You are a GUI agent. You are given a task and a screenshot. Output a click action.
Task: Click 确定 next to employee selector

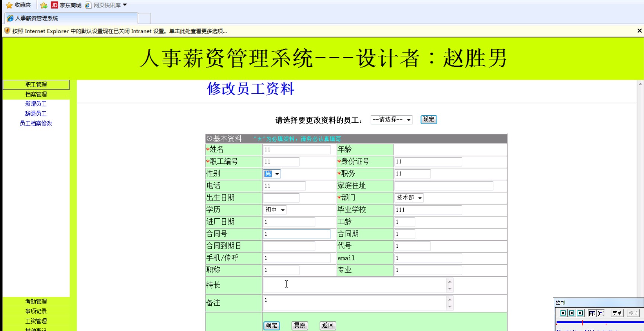click(429, 119)
